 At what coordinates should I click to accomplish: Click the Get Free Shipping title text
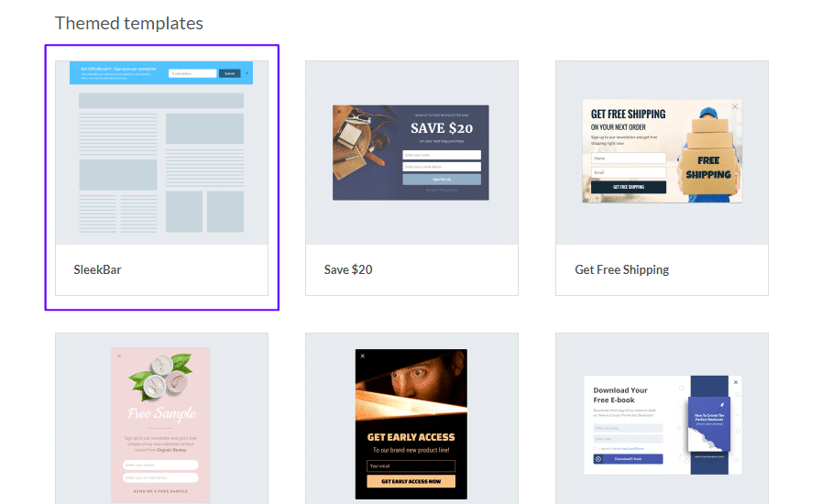pyautogui.click(x=621, y=270)
